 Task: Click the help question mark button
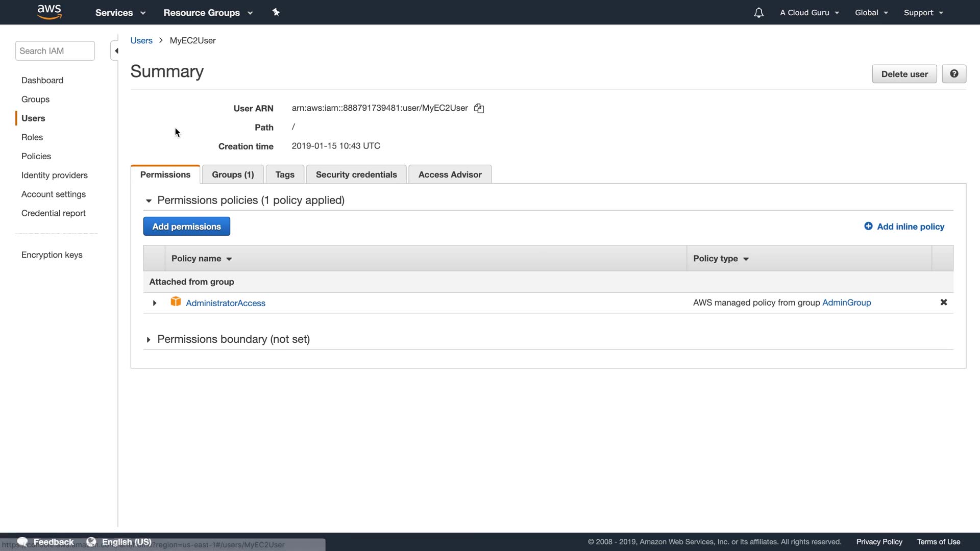(953, 74)
